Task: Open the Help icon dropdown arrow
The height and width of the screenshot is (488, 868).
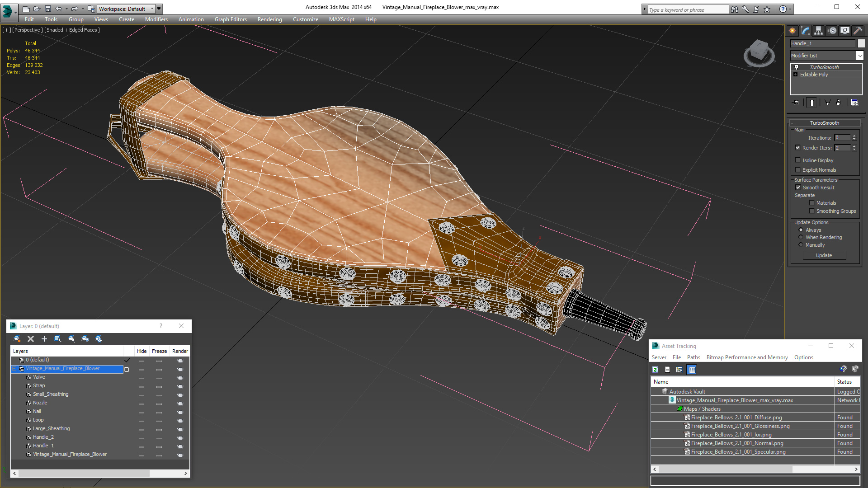Action: click(x=790, y=9)
